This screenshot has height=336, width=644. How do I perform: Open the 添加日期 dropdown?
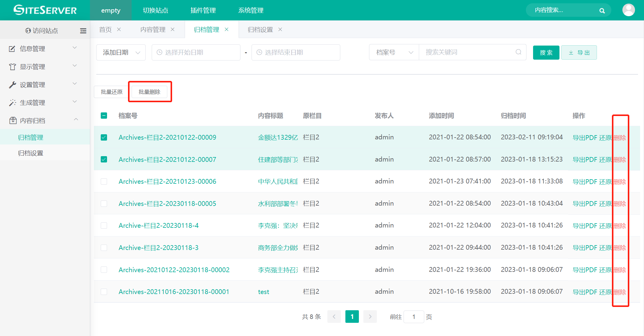click(121, 52)
